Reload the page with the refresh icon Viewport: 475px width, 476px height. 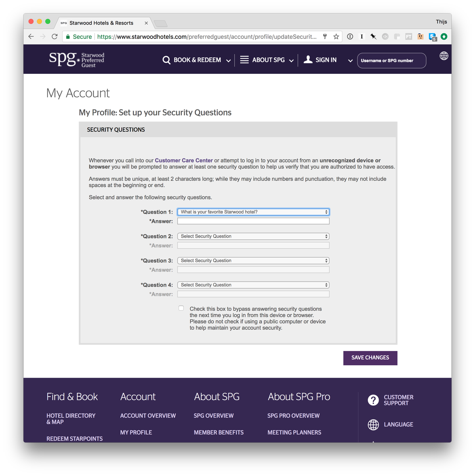55,36
